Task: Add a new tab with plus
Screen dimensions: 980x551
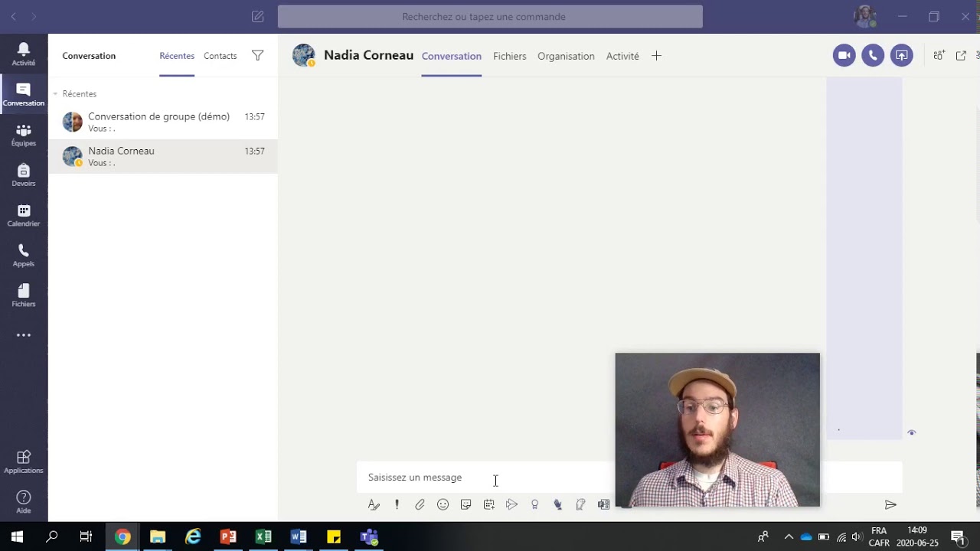Action: (x=656, y=56)
